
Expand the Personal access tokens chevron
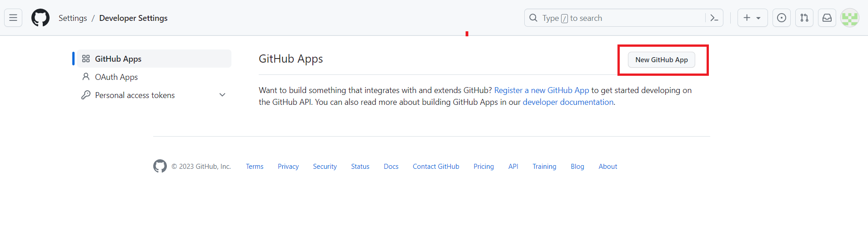(222, 95)
